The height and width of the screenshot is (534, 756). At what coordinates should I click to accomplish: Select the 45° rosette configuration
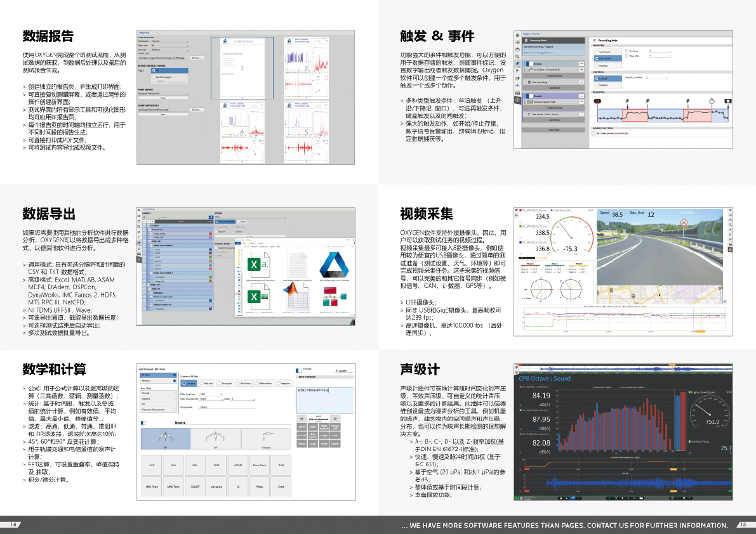point(166,439)
